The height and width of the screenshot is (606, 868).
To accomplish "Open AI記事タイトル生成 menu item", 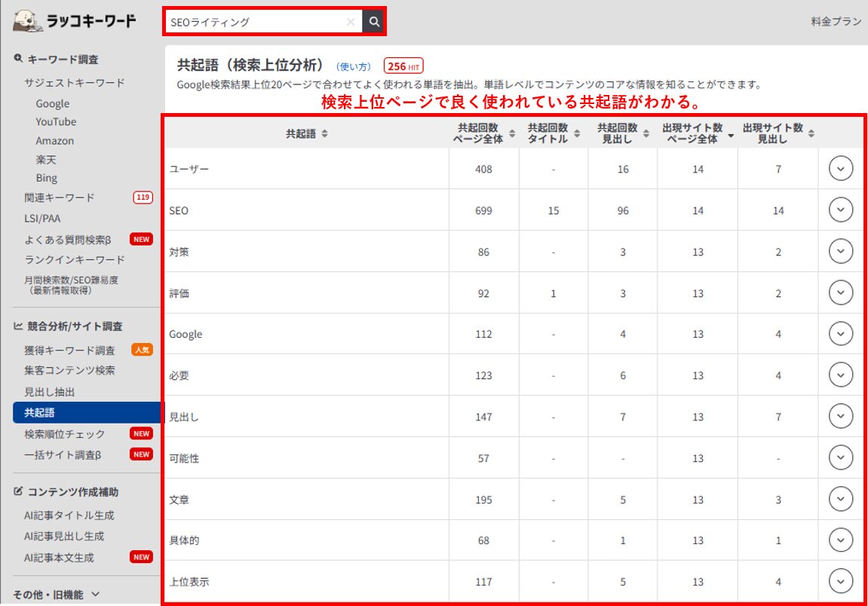I will pos(69,516).
